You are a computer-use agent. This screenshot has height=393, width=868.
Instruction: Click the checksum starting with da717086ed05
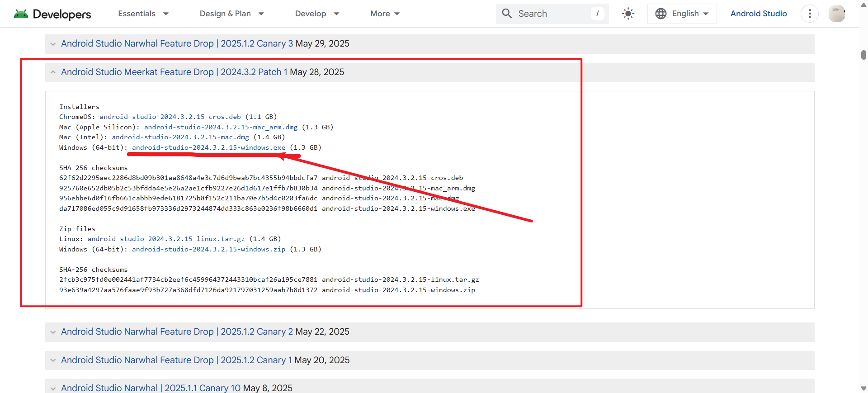[x=188, y=208]
